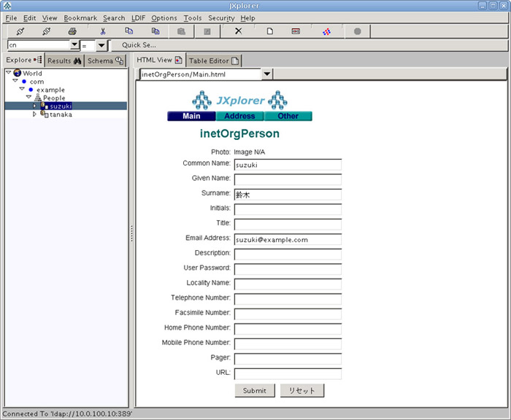Click the User Password field
511x420 pixels.
pyautogui.click(x=288, y=269)
